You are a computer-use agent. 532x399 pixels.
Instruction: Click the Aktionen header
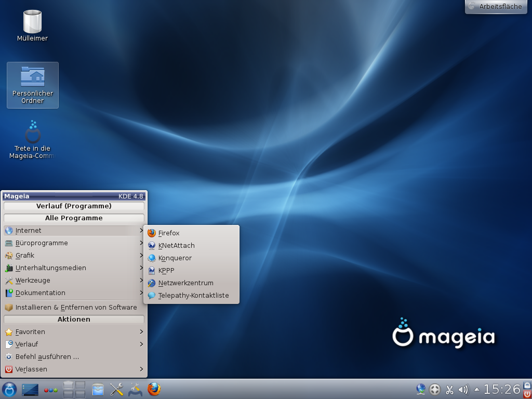(74, 320)
